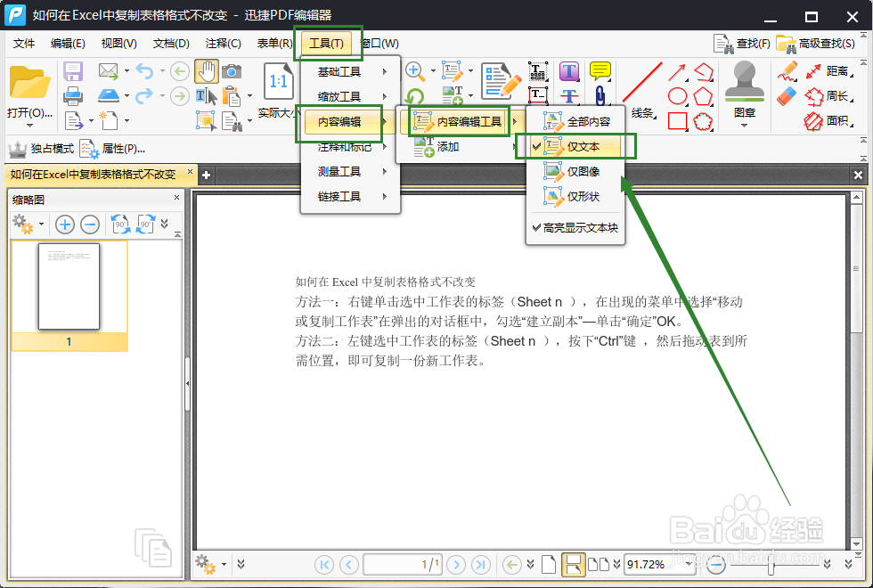Open the Edit(E) menu
Image resolution: width=873 pixels, height=588 pixels.
[68, 44]
